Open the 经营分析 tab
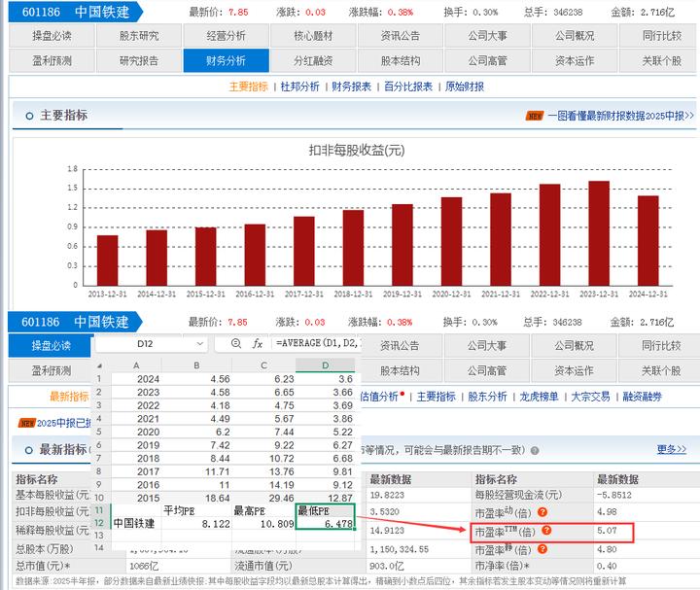Viewport: 700px width, 590px height. [226, 36]
